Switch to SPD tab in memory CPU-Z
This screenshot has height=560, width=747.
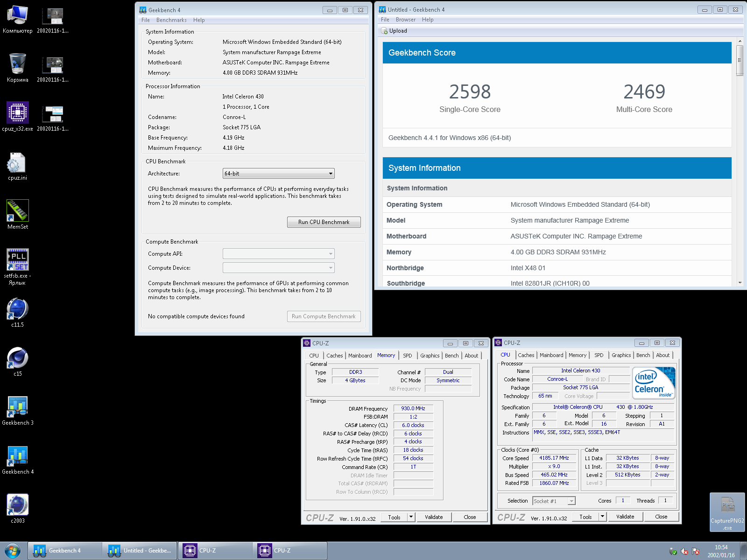tap(408, 356)
